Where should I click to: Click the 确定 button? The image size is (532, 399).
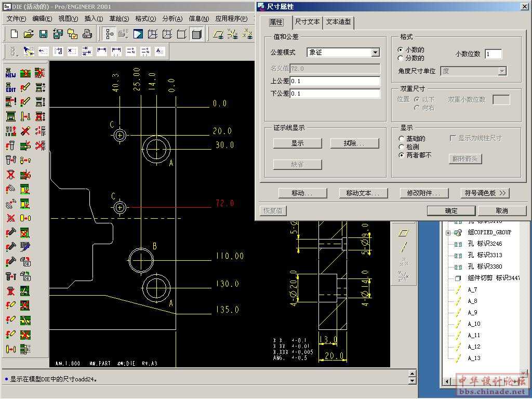(451, 211)
